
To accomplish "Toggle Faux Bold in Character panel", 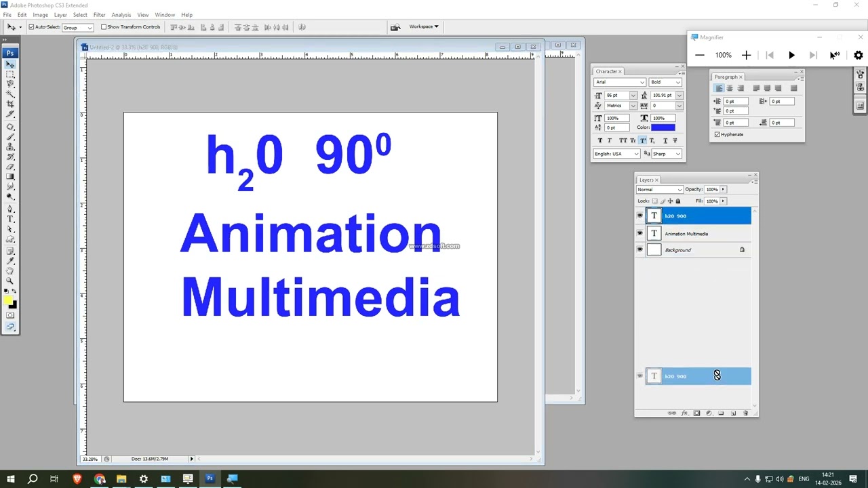I will tap(600, 140).
